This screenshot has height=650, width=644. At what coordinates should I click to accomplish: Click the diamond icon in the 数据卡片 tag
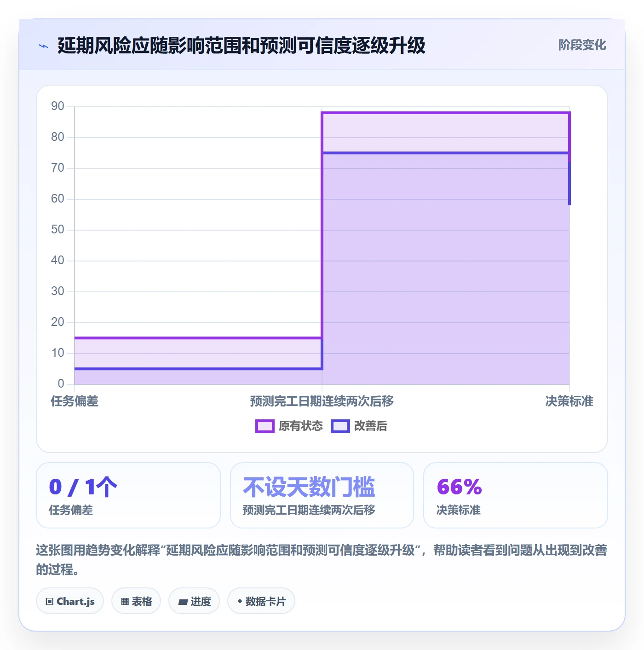click(240, 601)
